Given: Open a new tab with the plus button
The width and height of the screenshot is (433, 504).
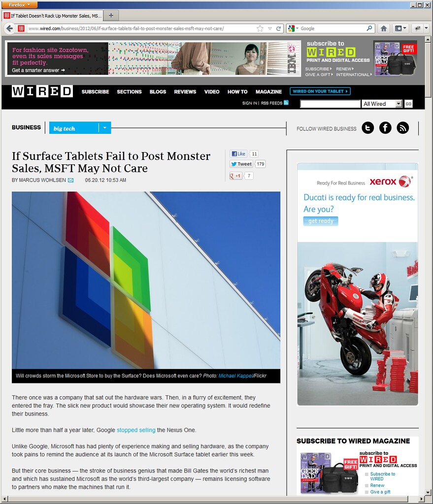Looking at the screenshot, I should [x=111, y=15].
